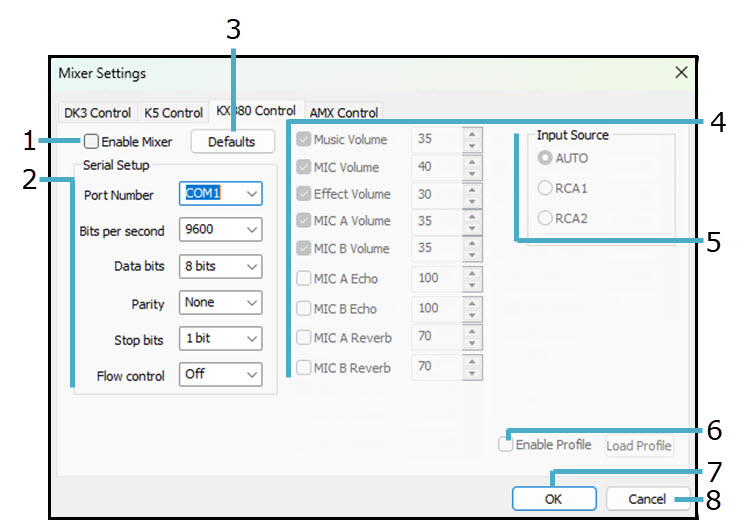The image size is (748, 520).
Task: Check the MIC B Reverb checkbox
Action: [x=304, y=367]
